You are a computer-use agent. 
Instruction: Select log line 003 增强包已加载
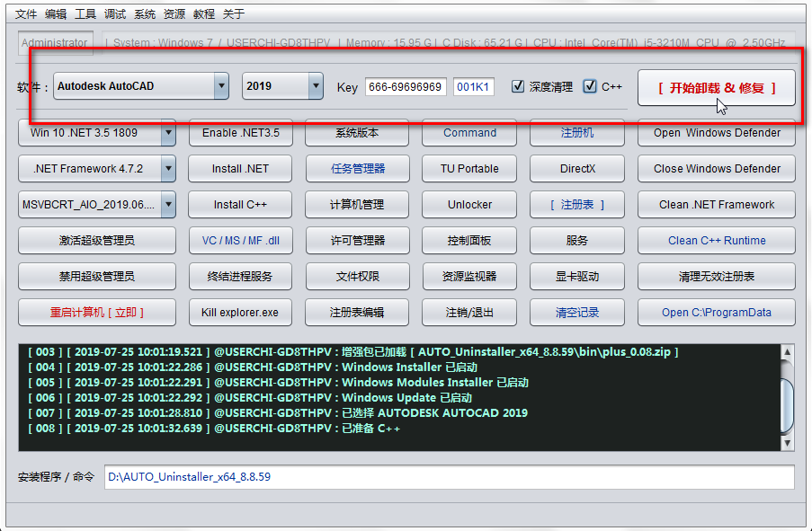pos(352,352)
